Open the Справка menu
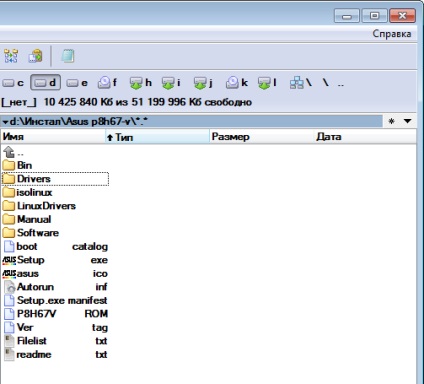The image size is (424, 384). pyautogui.click(x=392, y=34)
